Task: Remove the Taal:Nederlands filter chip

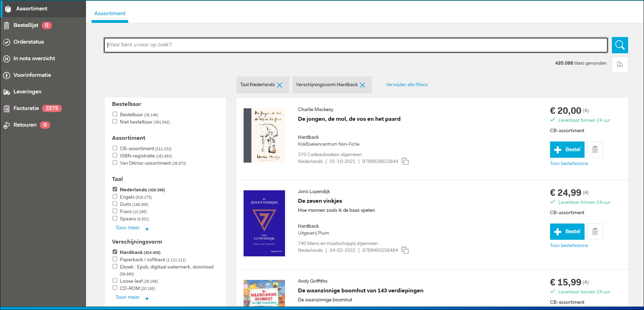Action: pyautogui.click(x=280, y=85)
